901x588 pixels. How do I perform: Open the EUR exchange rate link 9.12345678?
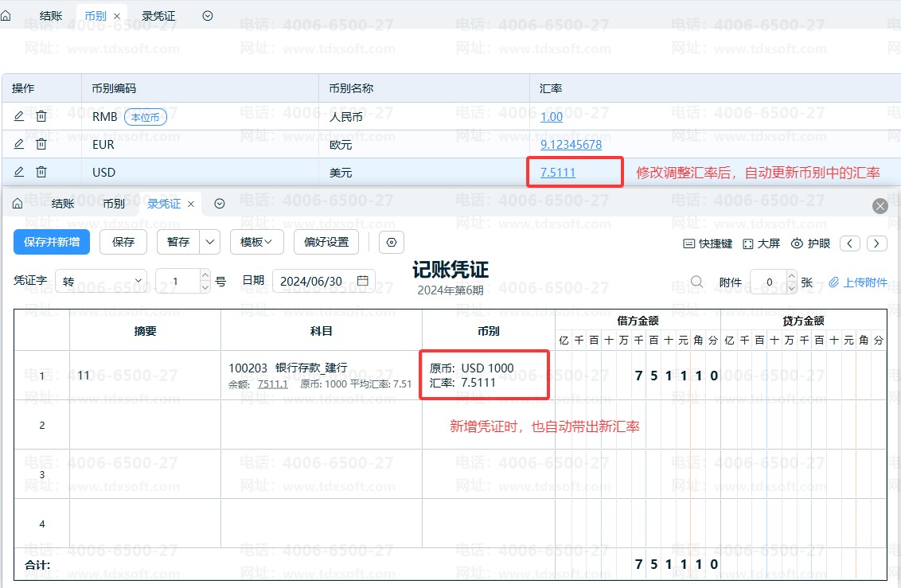pos(571,144)
